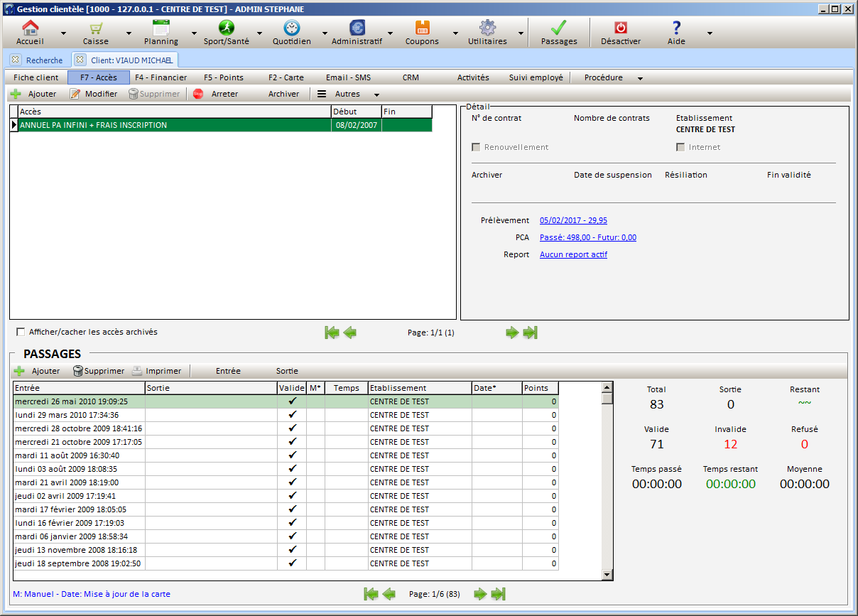This screenshot has width=858, height=616.
Task: Sort passages by Entrée column header
Action: pyautogui.click(x=79, y=388)
